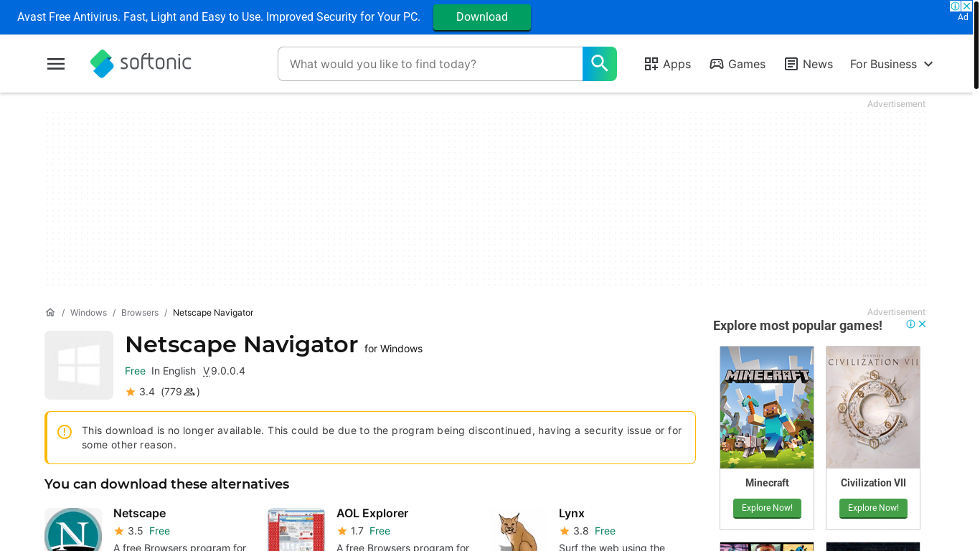Click the Netscape alternative logo thumbnail
Viewport: 980px width, 551px height.
[x=73, y=529]
